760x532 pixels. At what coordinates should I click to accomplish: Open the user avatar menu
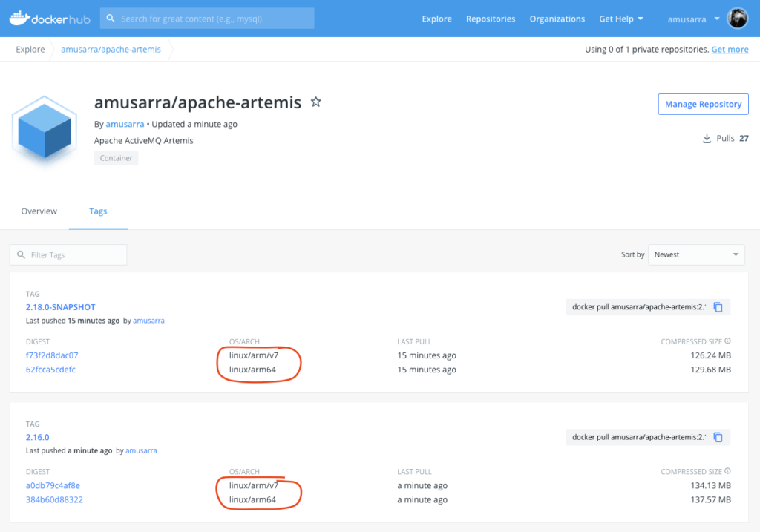point(738,19)
